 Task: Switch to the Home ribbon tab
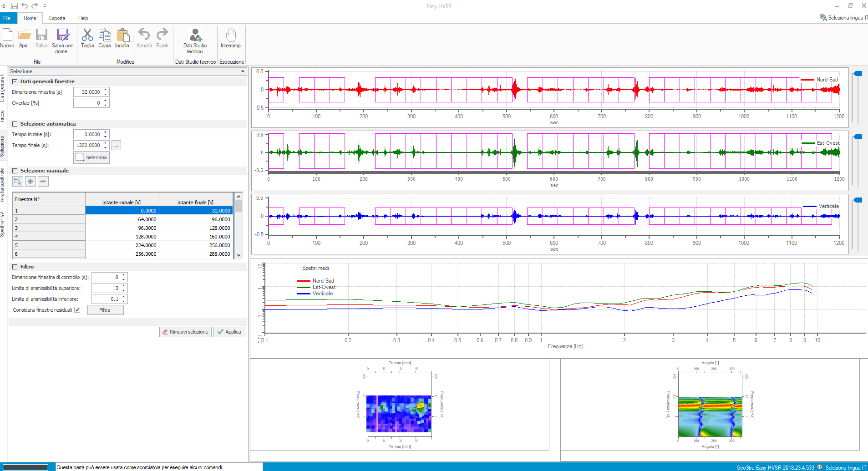30,18
